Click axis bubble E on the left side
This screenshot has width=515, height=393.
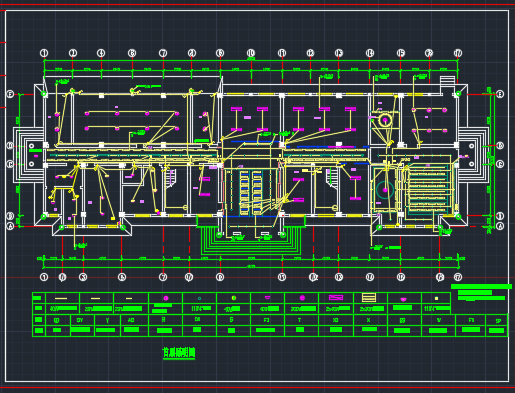10,94
